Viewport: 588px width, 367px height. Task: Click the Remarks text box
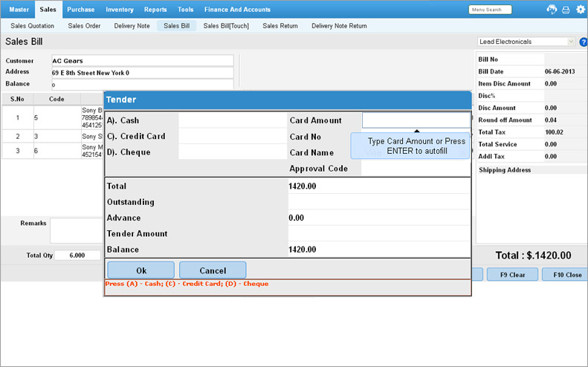pyautogui.click(x=77, y=230)
